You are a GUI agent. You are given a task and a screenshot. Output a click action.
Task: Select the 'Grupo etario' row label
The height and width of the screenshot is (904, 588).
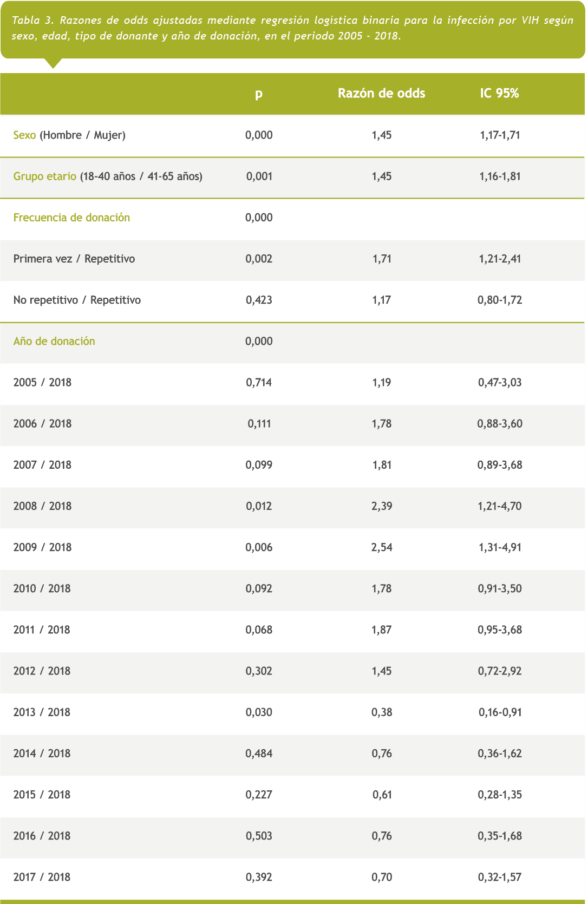tap(45, 176)
